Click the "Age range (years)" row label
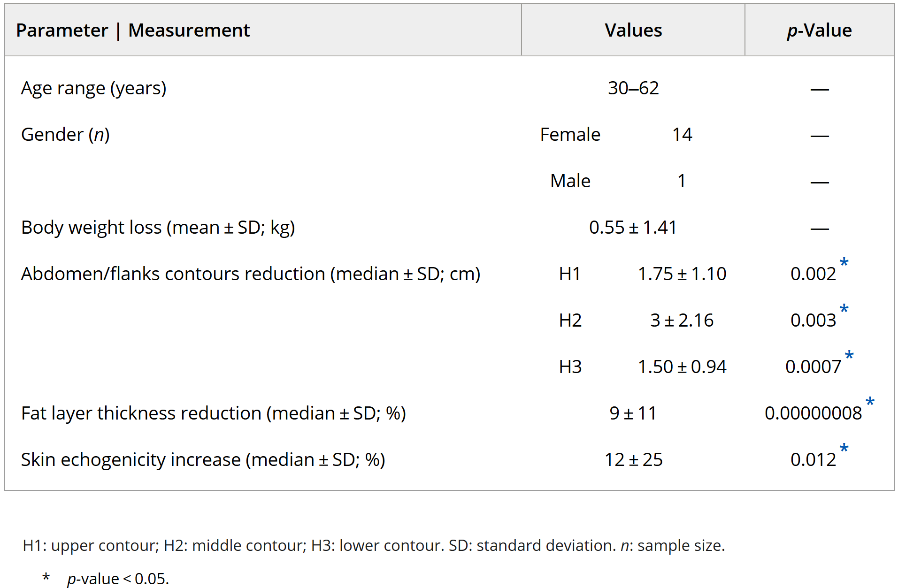The height and width of the screenshot is (588, 898). [94, 88]
